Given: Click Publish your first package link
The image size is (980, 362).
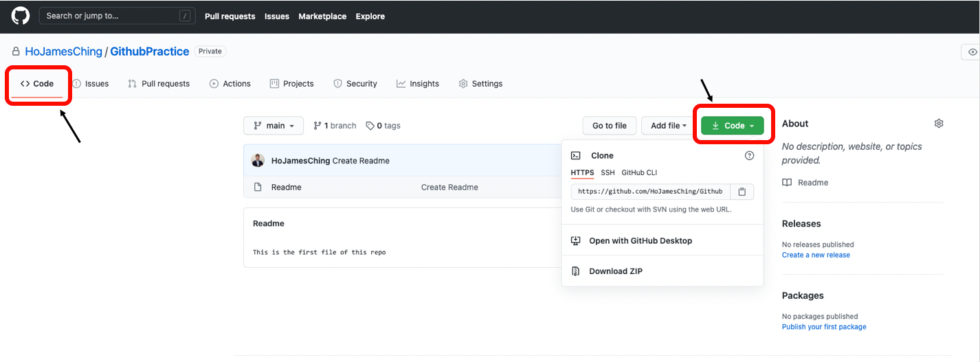Looking at the screenshot, I should (824, 327).
